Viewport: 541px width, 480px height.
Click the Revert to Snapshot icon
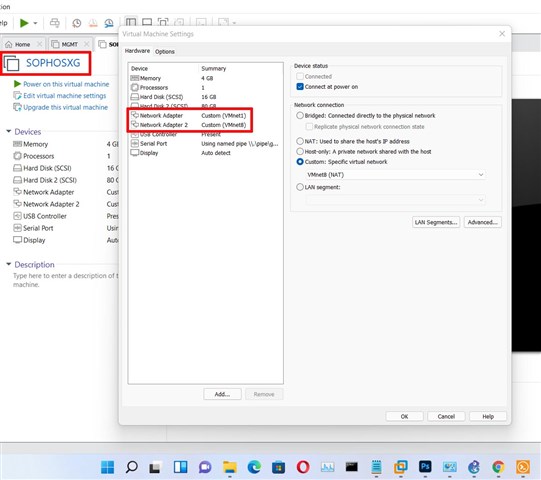point(93,23)
